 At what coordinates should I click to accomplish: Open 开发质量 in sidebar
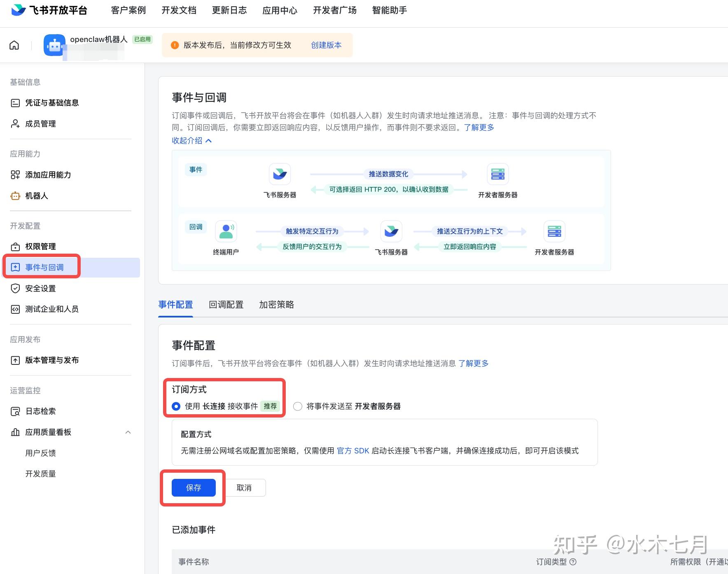click(40, 474)
